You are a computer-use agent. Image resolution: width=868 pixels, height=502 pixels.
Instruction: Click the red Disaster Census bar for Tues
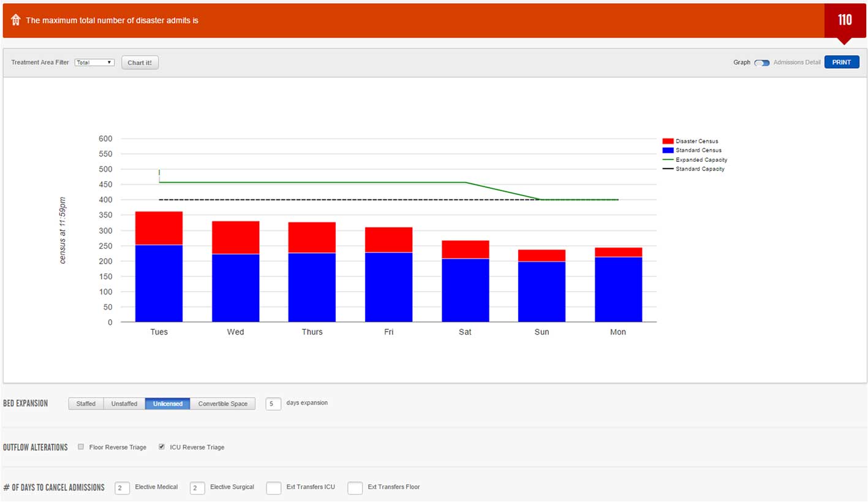tap(159, 228)
